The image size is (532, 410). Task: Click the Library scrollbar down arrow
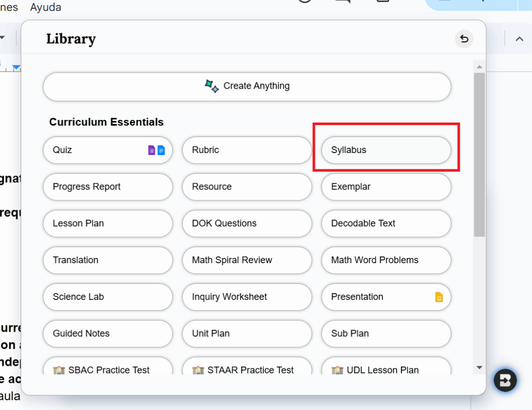tap(479, 367)
